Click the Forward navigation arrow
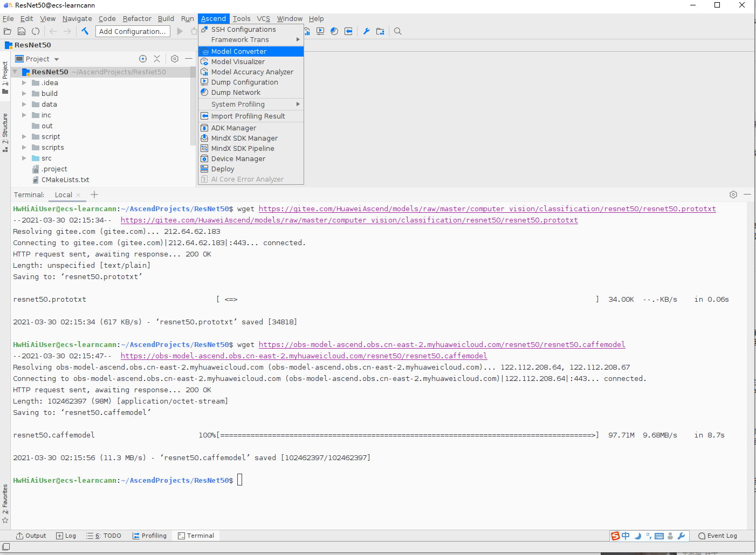 [x=67, y=31]
